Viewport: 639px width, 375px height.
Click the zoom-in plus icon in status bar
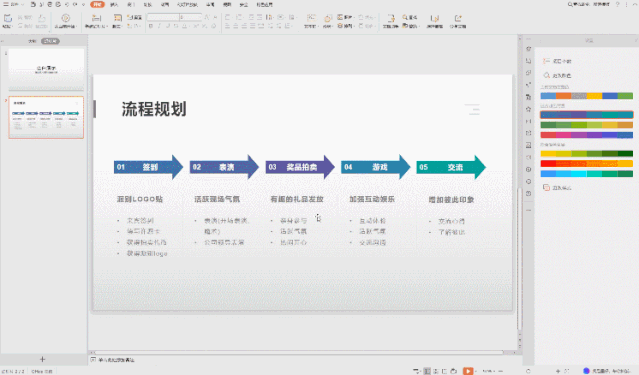pos(558,371)
